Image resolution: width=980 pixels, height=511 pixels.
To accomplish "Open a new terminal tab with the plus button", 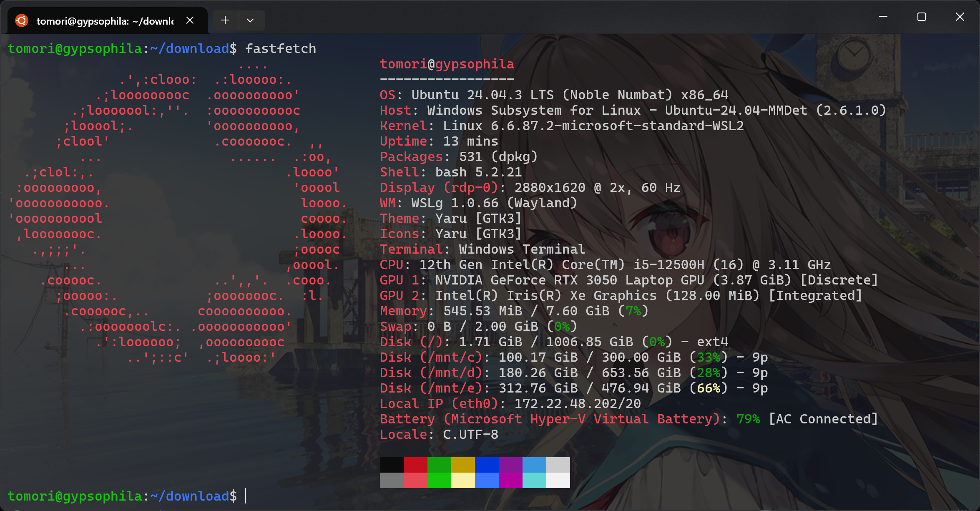I will [x=225, y=20].
